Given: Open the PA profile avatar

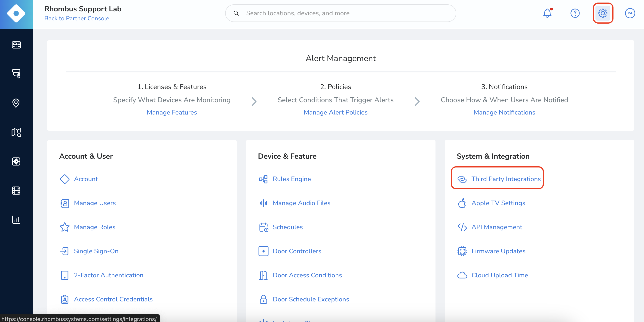Looking at the screenshot, I should 630,13.
